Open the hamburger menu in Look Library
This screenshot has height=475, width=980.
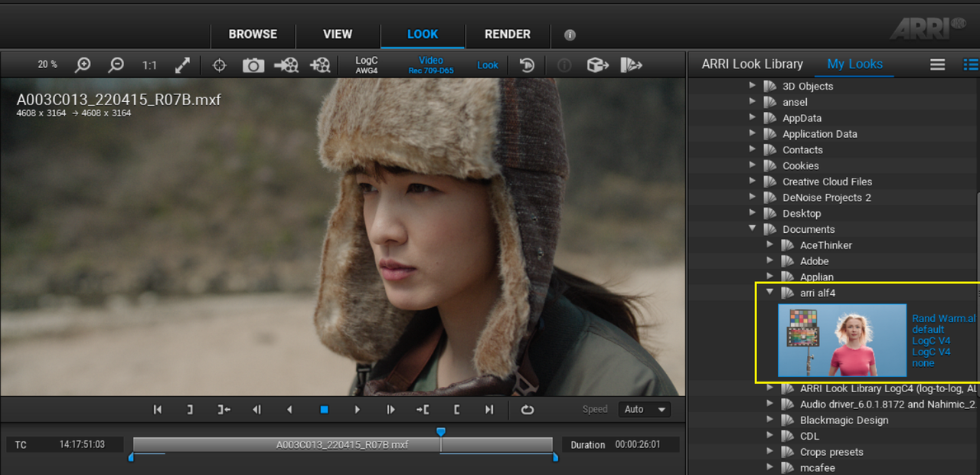[x=938, y=64]
